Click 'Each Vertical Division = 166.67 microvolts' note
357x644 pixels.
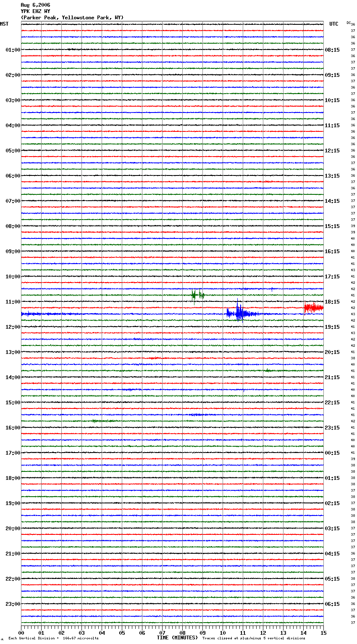53,638
